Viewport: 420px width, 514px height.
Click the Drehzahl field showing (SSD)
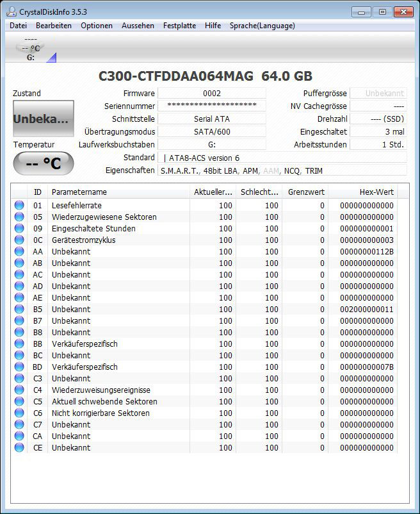tap(378, 119)
